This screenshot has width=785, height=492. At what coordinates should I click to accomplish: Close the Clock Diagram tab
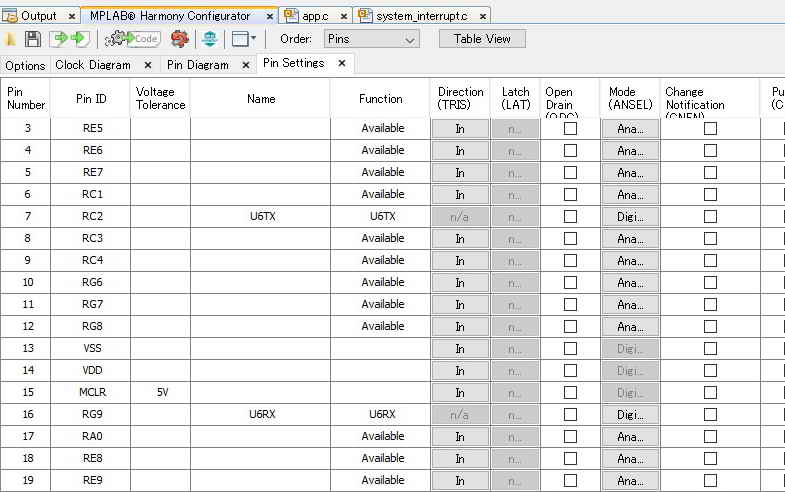(x=148, y=65)
